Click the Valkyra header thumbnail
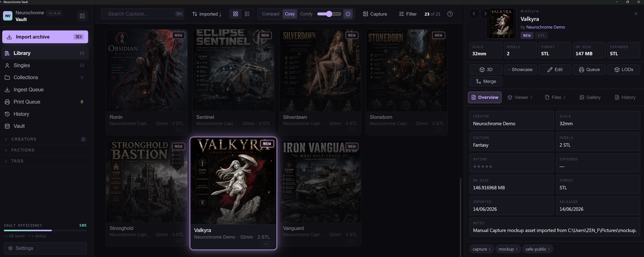The width and height of the screenshot is (644, 257). click(501, 24)
